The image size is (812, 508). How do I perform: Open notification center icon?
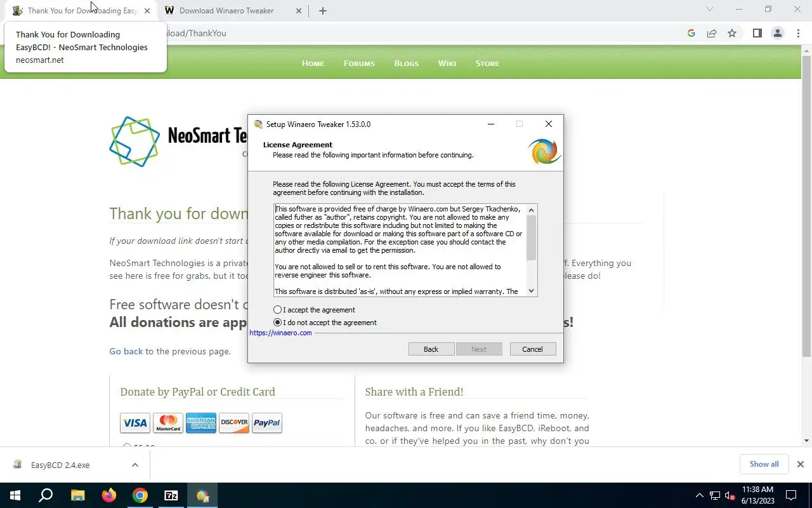pyautogui.click(x=791, y=495)
